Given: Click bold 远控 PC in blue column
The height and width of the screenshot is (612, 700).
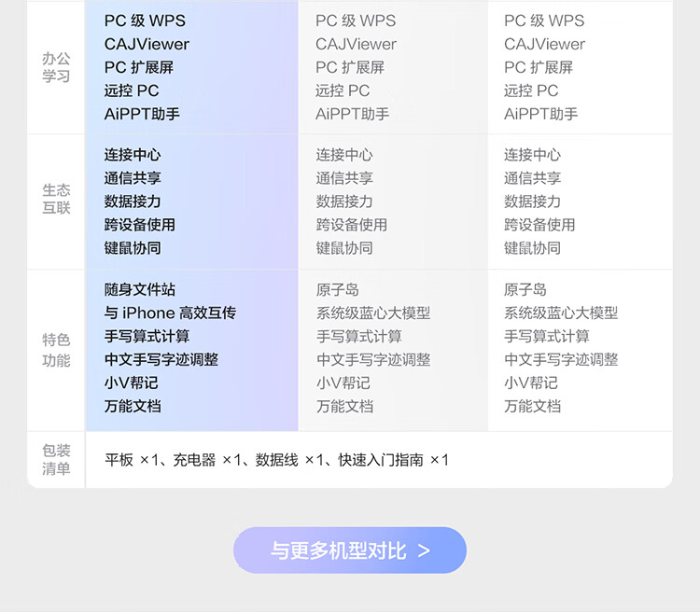Looking at the screenshot, I should tap(132, 90).
